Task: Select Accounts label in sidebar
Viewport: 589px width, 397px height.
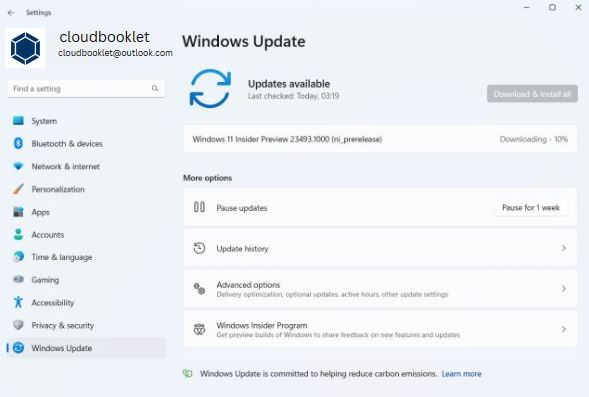Action: pyautogui.click(x=48, y=235)
